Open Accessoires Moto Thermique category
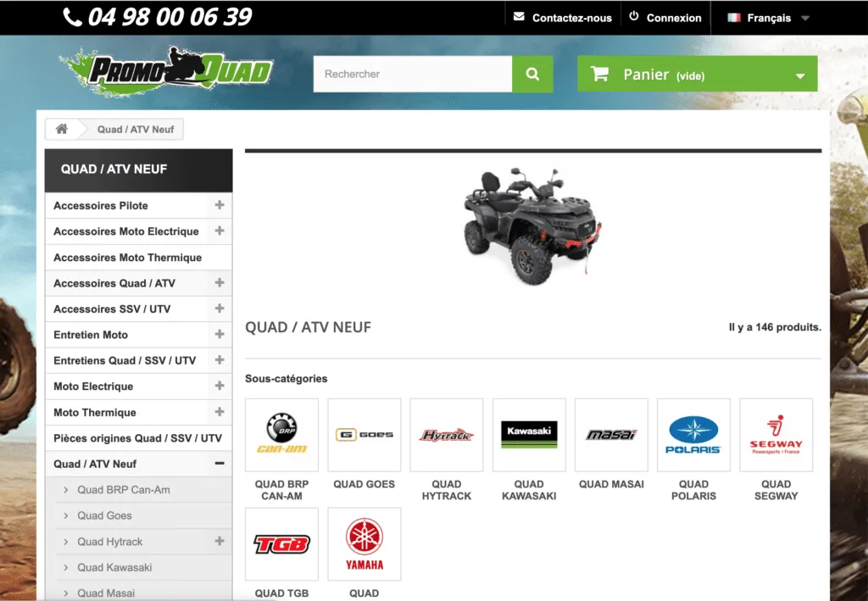868x601 pixels. 127,258
